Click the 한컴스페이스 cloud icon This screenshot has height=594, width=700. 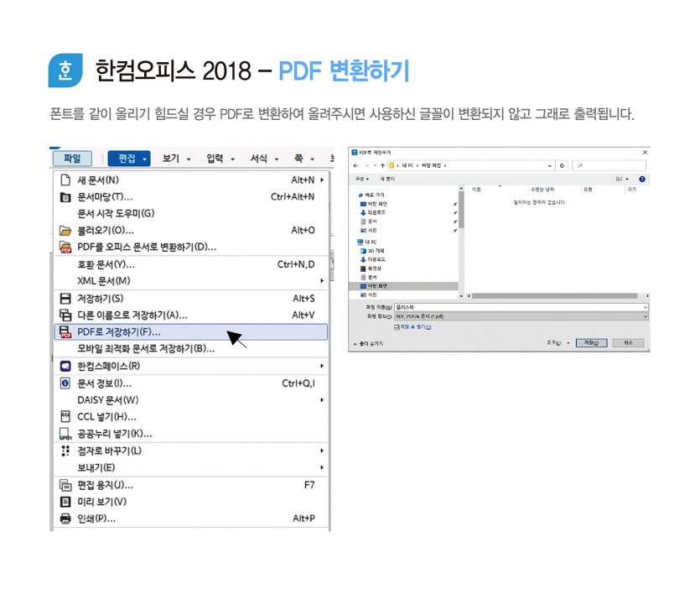(65, 367)
